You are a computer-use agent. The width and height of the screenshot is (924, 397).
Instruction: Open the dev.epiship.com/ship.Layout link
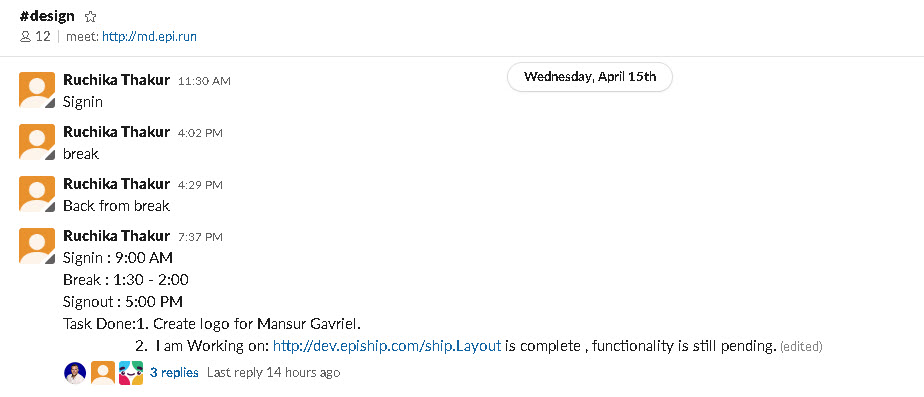pos(387,346)
